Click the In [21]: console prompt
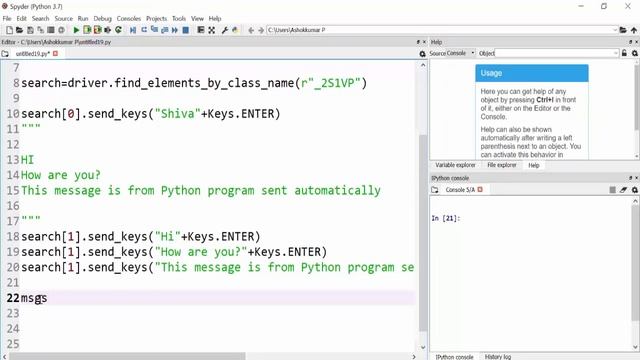640x360 pixels. click(446, 218)
